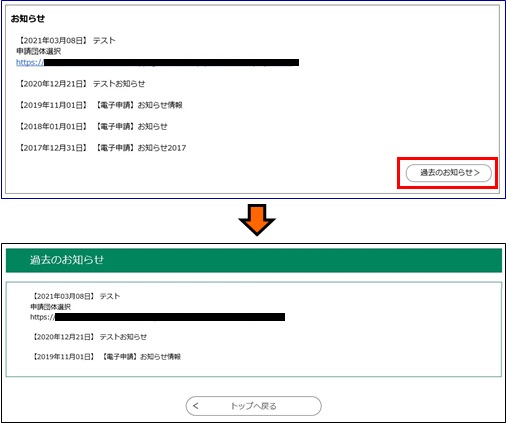Select 2021年03月08日 テスト in past notices list
Viewport: 506px width, 423px height.
75,296
